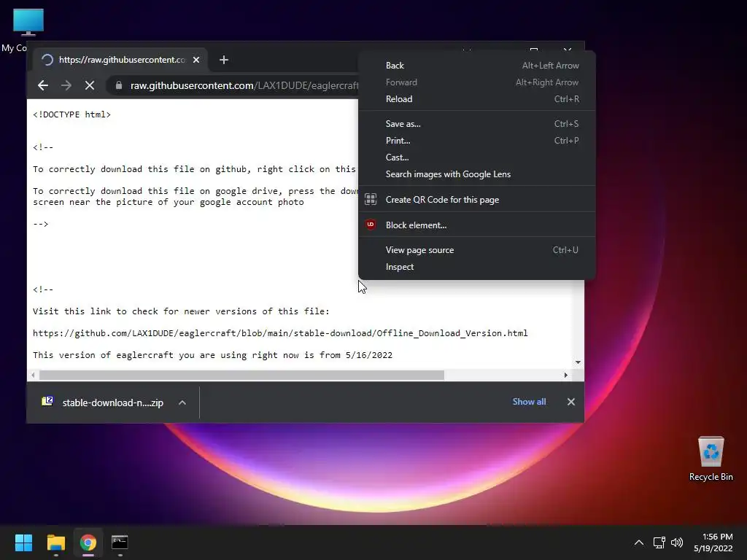Click the github.com eaglercraft URL text

(x=280, y=333)
